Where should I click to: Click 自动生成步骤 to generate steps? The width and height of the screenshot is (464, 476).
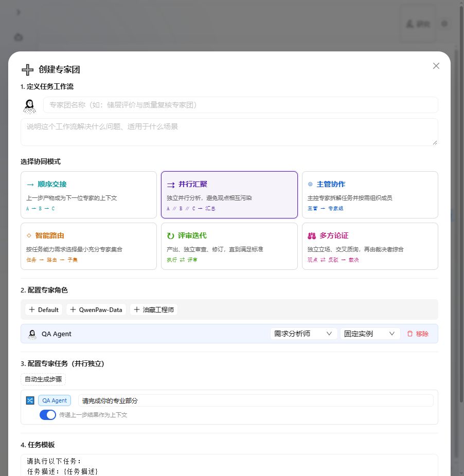(x=43, y=379)
